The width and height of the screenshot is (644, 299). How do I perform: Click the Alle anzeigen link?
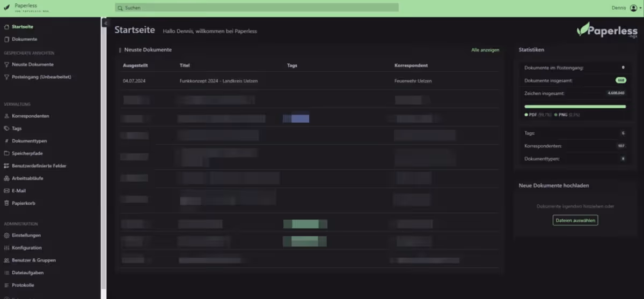click(x=485, y=50)
